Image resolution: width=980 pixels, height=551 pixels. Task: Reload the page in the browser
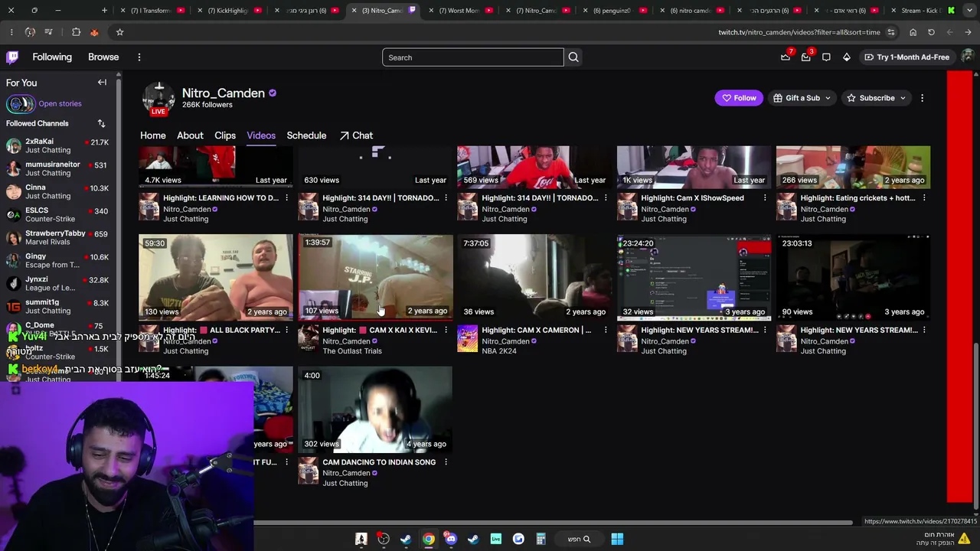931,32
